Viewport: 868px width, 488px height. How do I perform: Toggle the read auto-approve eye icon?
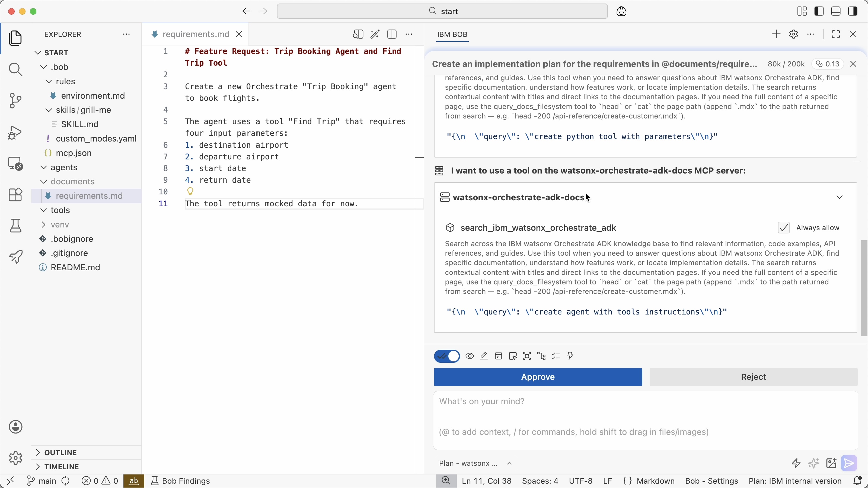point(470,356)
